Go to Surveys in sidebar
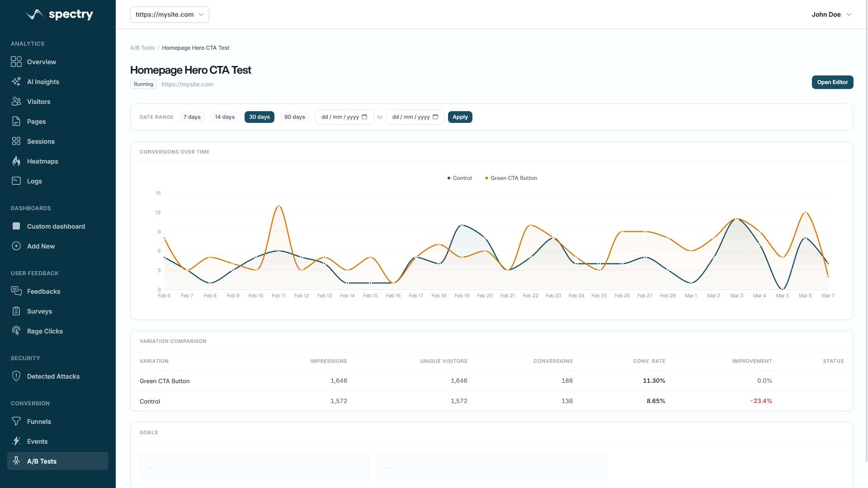This screenshot has height=488, width=868. pyautogui.click(x=39, y=311)
